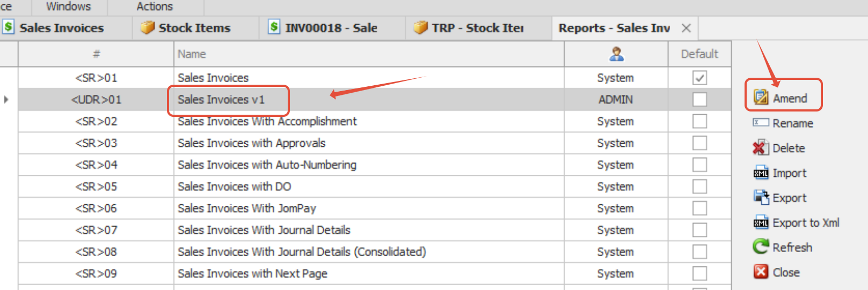Click the Amend button label

790,98
